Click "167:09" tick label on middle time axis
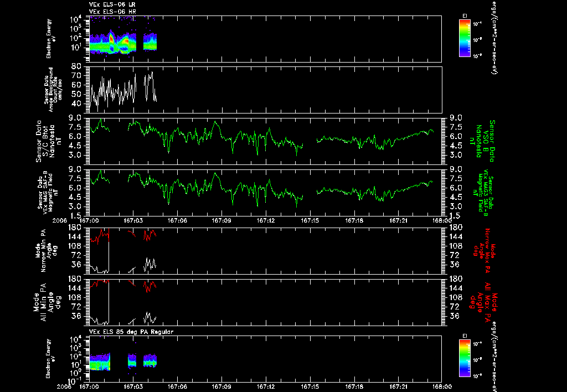 pos(221,220)
